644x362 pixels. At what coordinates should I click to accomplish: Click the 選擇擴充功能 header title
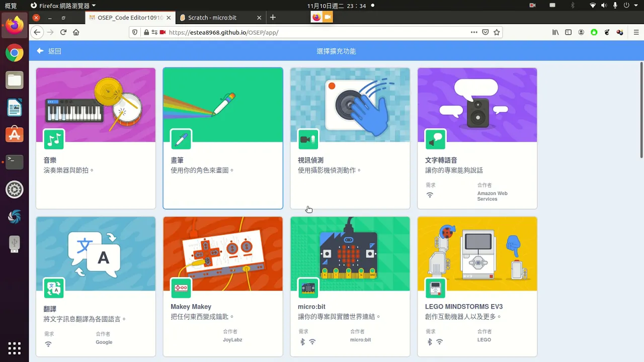coord(336,51)
